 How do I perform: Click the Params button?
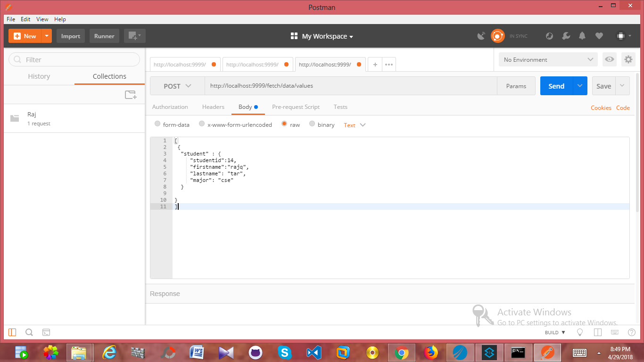516,86
